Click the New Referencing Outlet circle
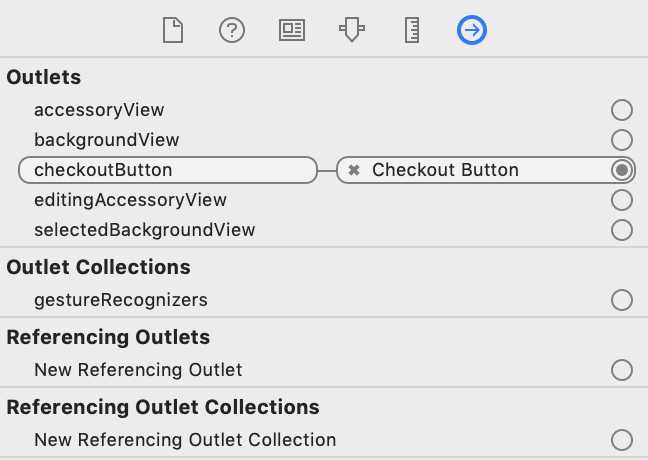The height and width of the screenshot is (460, 648). coord(622,370)
